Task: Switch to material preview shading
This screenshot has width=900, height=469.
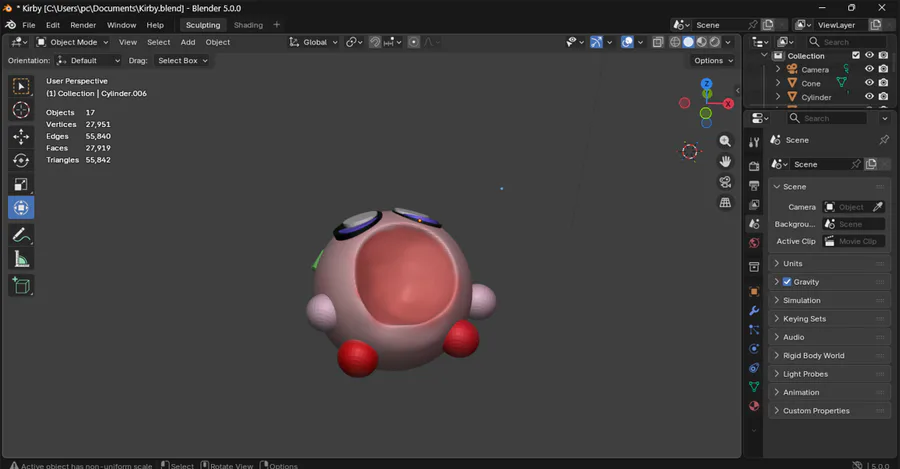Action: click(701, 42)
